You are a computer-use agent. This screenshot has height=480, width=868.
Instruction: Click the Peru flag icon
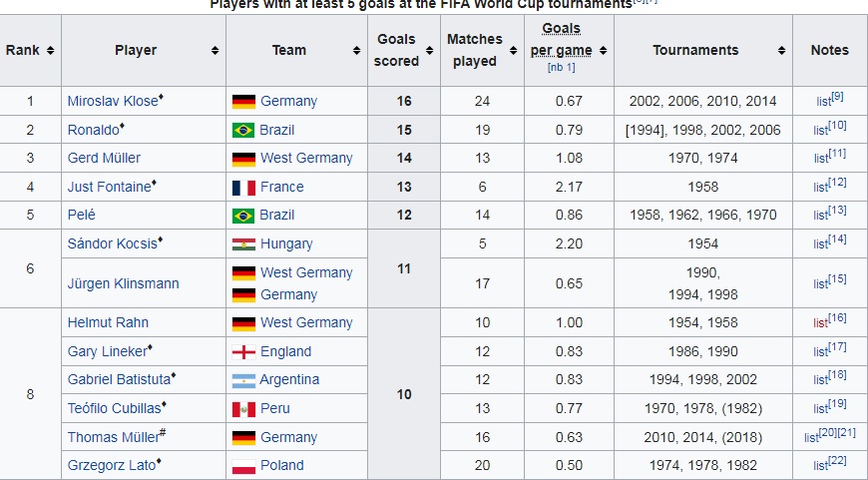(x=243, y=409)
